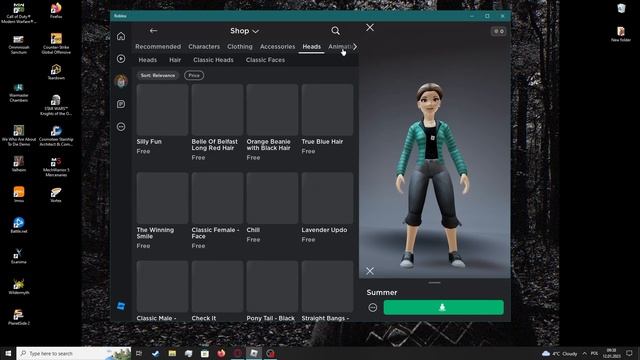Switch to the Accessories tab
The height and width of the screenshot is (360, 640).
click(278, 47)
